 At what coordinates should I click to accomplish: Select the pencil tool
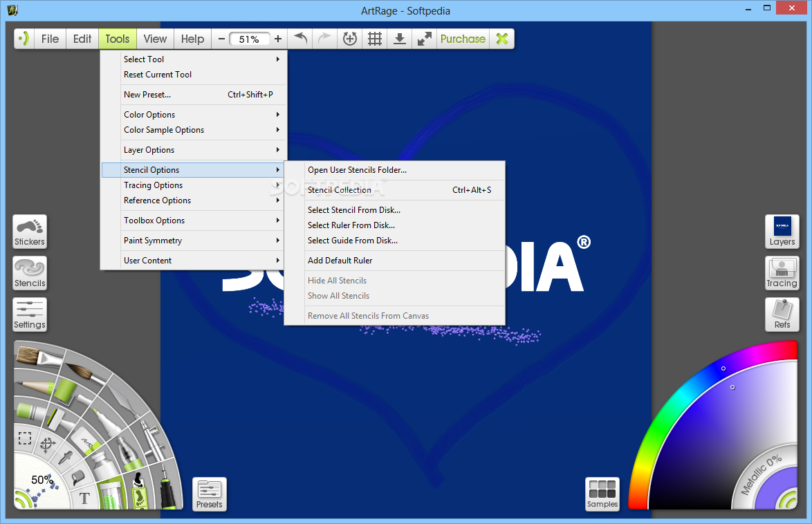(x=36, y=387)
